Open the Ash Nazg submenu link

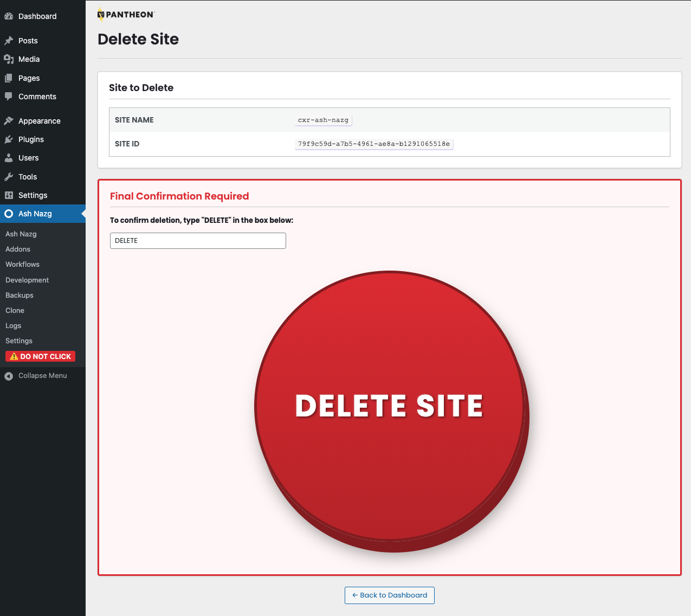(21, 234)
